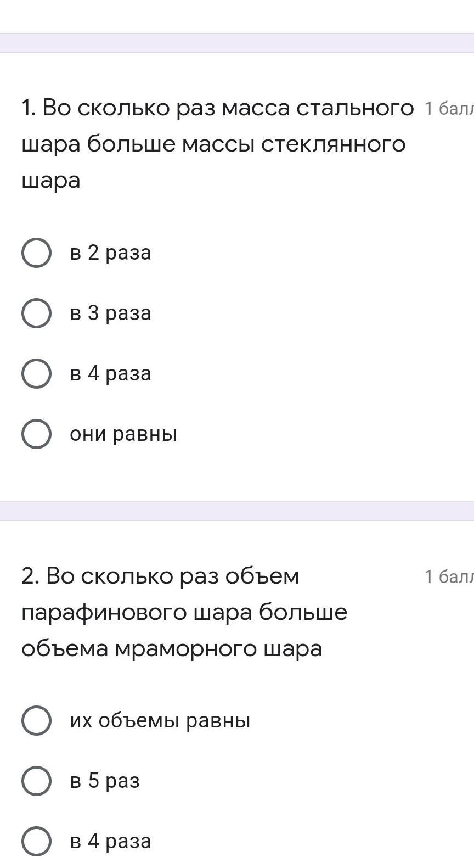Select the "они равны" radio button
This screenshot has height=868, width=474.
[x=36, y=434]
